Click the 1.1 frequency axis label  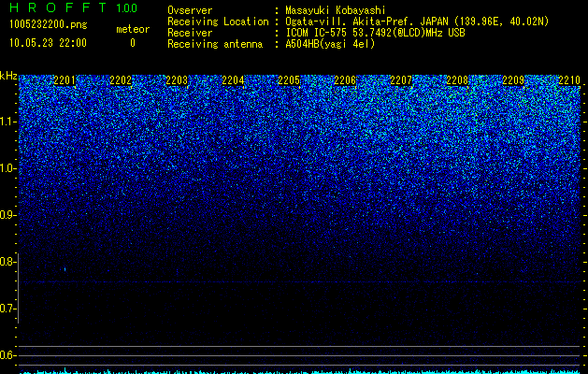click(8, 122)
